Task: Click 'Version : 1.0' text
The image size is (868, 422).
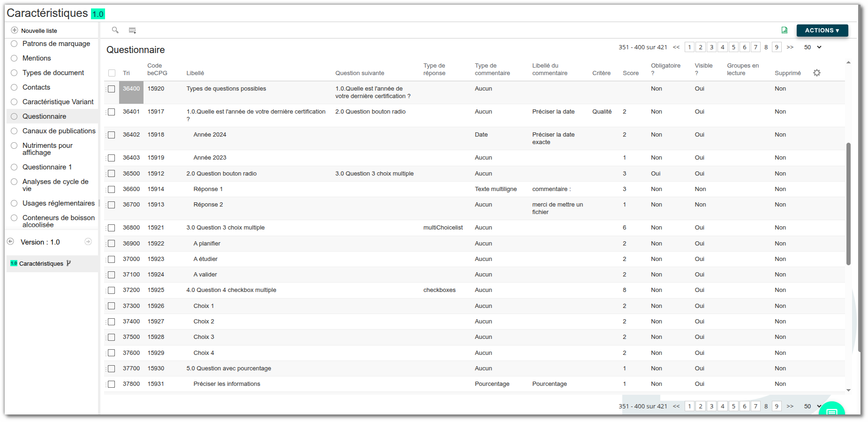Action: pyautogui.click(x=40, y=242)
